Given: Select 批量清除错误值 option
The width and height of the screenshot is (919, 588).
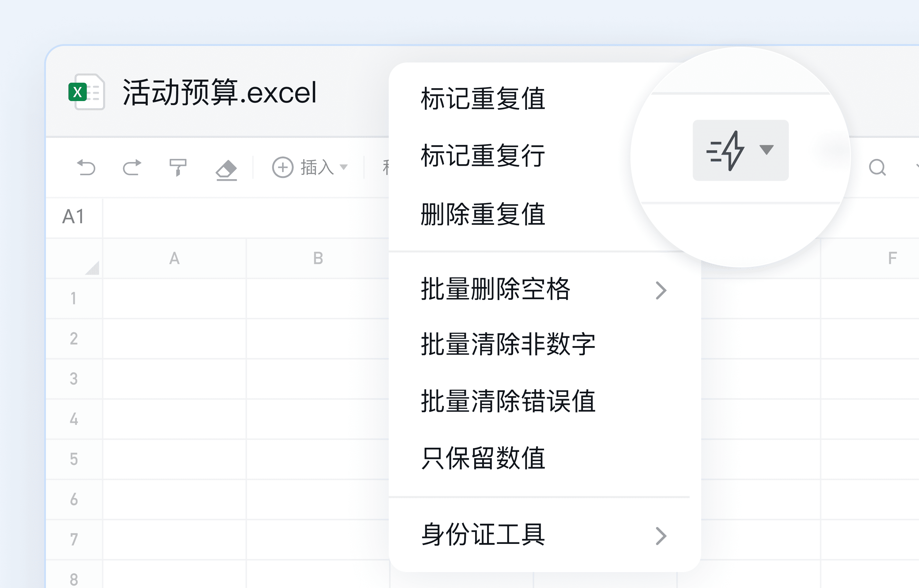Looking at the screenshot, I should tap(508, 401).
